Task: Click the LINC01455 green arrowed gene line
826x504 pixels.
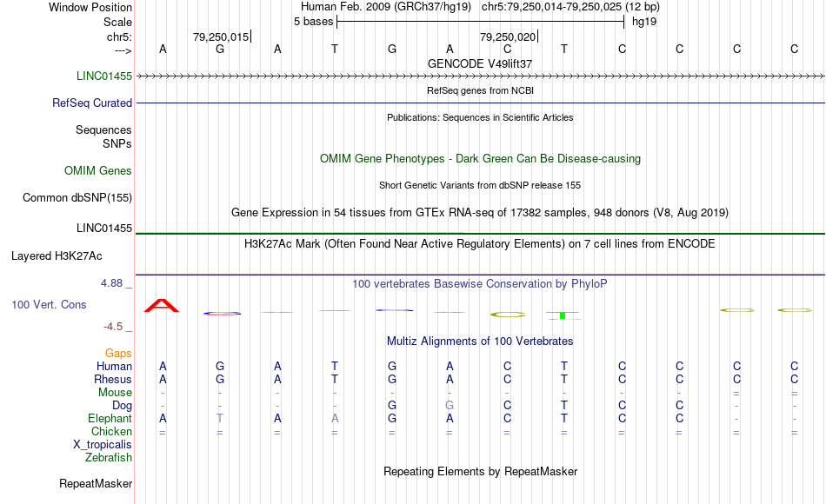Action: point(481,76)
